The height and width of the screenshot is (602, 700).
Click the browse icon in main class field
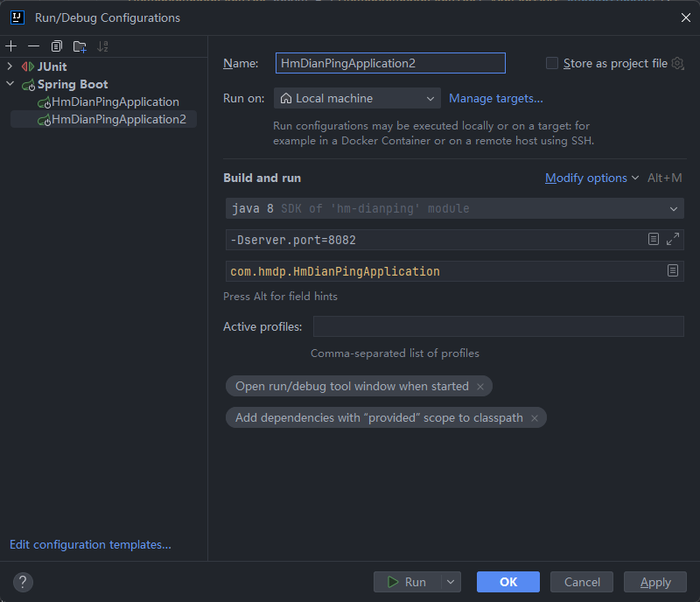click(x=673, y=271)
